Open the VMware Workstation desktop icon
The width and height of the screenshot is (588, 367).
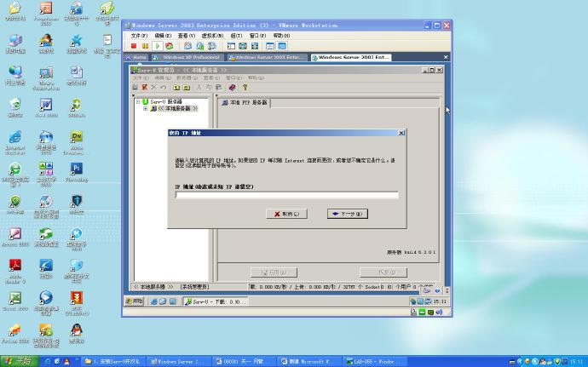(46, 78)
